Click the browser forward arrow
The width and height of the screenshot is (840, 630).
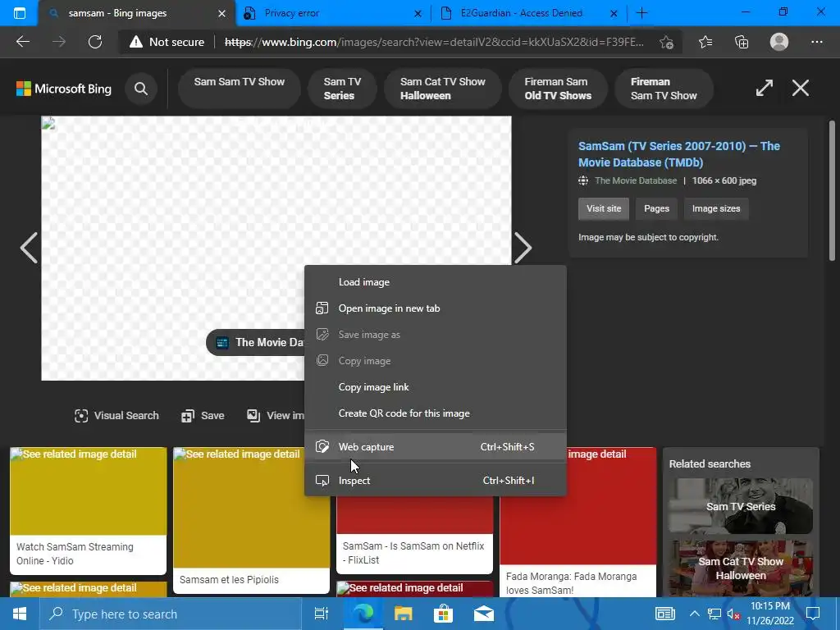click(59, 42)
